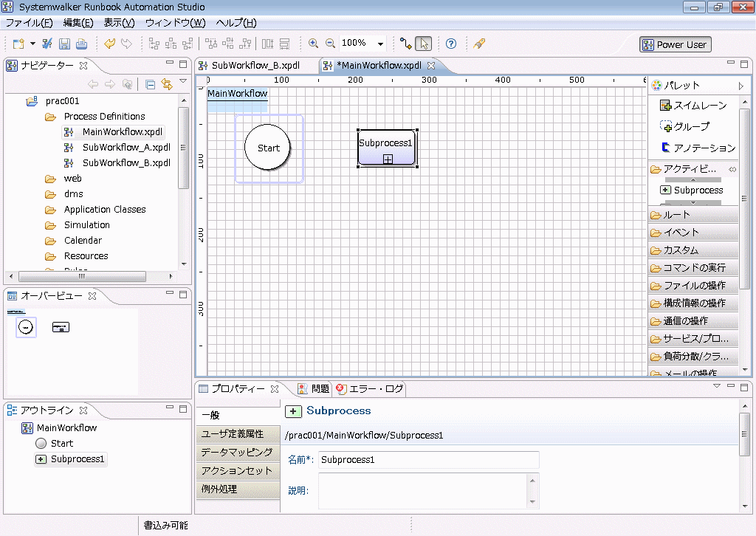Expand the ルート palette drawer
This screenshot has width=756, height=536.
click(x=693, y=215)
